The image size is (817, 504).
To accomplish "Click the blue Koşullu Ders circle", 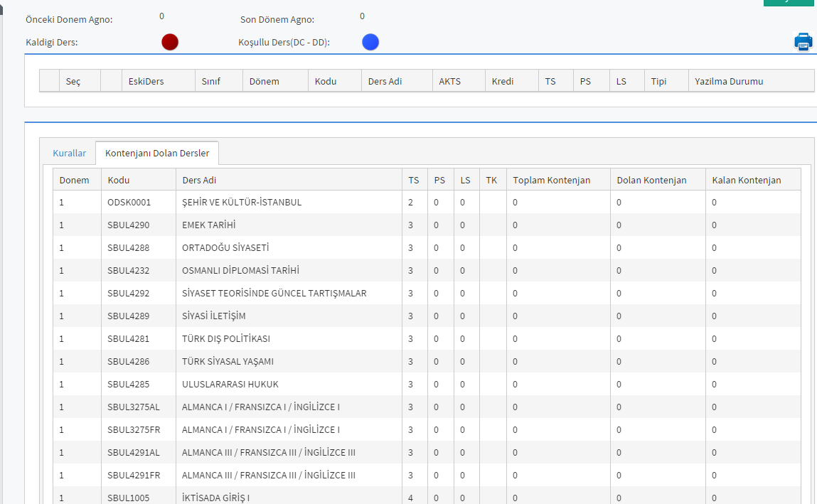I will pos(370,42).
